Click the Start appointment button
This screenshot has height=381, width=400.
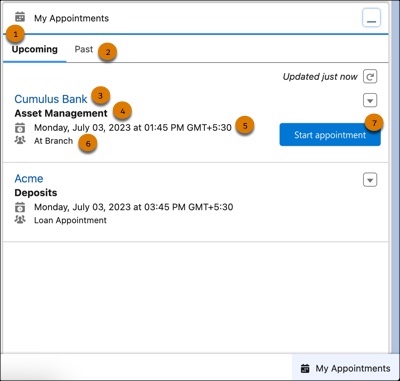pos(330,135)
